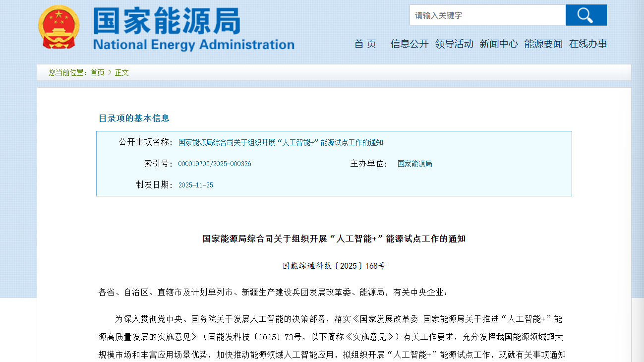The width and height of the screenshot is (644, 362).
Task: Go to 领导活动 in the navigation
Action: 454,44
